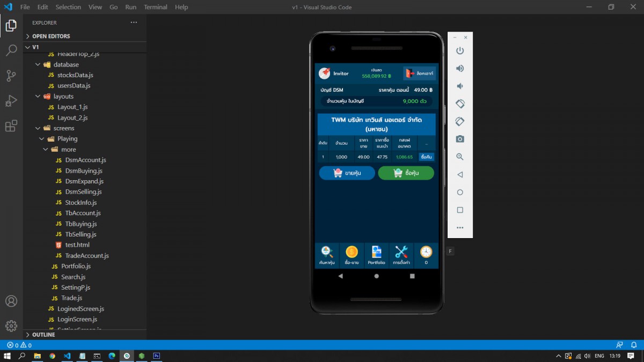Collapse the Playing folder
The height and width of the screenshot is (362, 644).
pyautogui.click(x=68, y=139)
